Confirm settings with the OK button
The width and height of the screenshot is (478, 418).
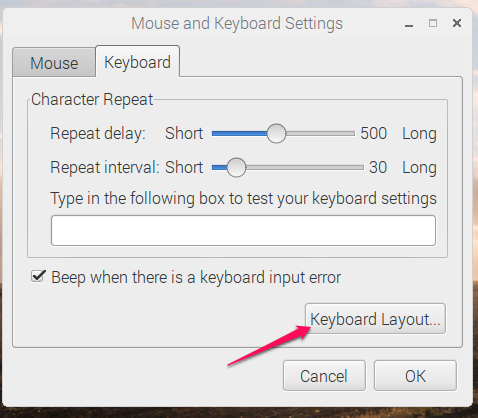415,376
